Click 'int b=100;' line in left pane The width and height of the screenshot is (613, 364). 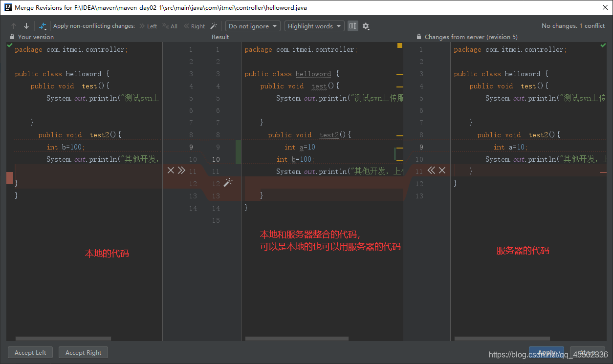66,147
